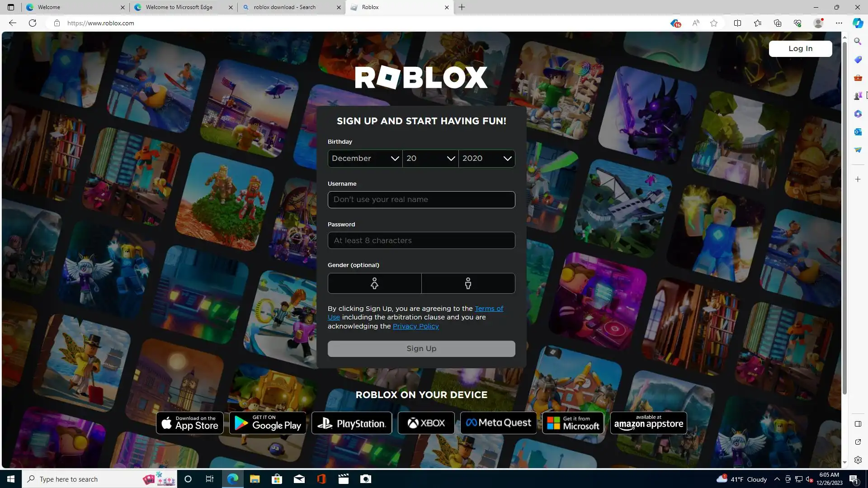Click the Log In button
This screenshot has height=488, width=868.
(800, 48)
